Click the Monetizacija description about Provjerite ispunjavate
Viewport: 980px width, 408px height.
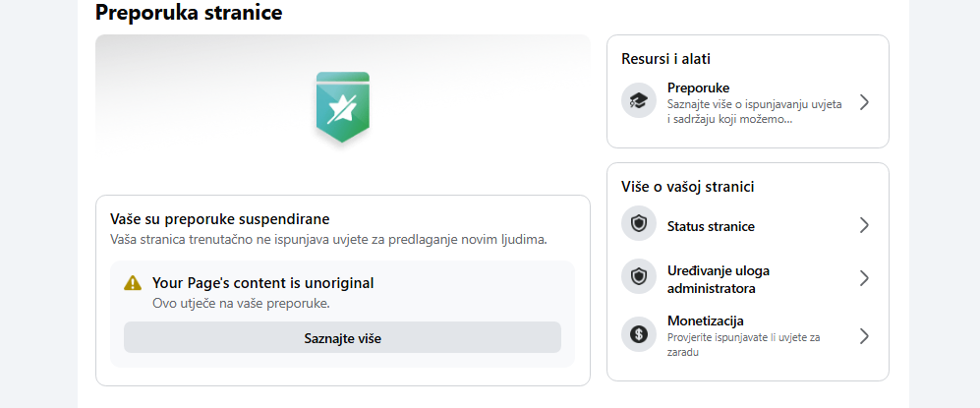click(x=743, y=344)
